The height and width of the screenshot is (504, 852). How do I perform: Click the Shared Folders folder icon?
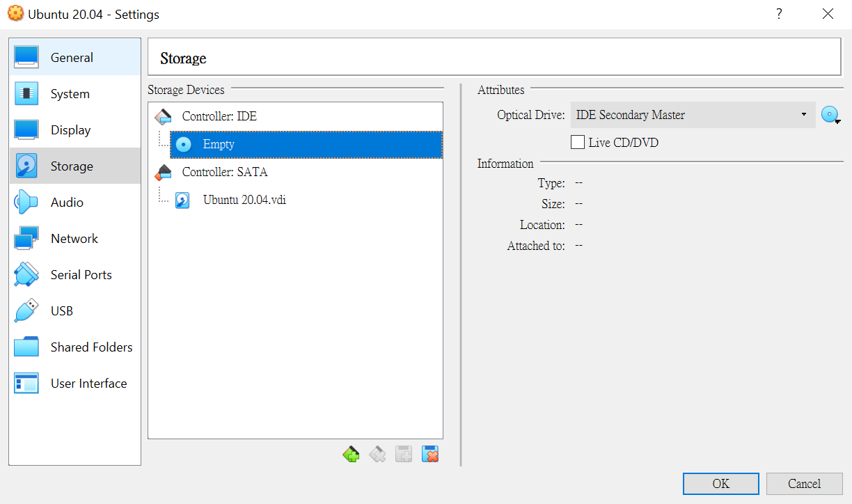coord(26,347)
